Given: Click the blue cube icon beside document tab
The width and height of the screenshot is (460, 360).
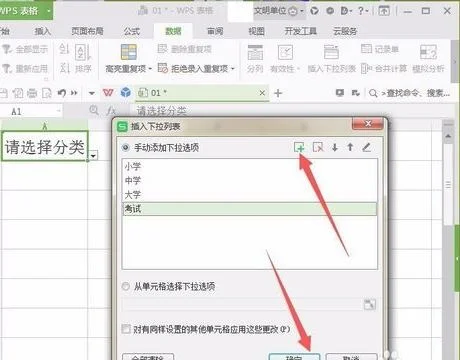Looking at the screenshot, I should 126,92.
